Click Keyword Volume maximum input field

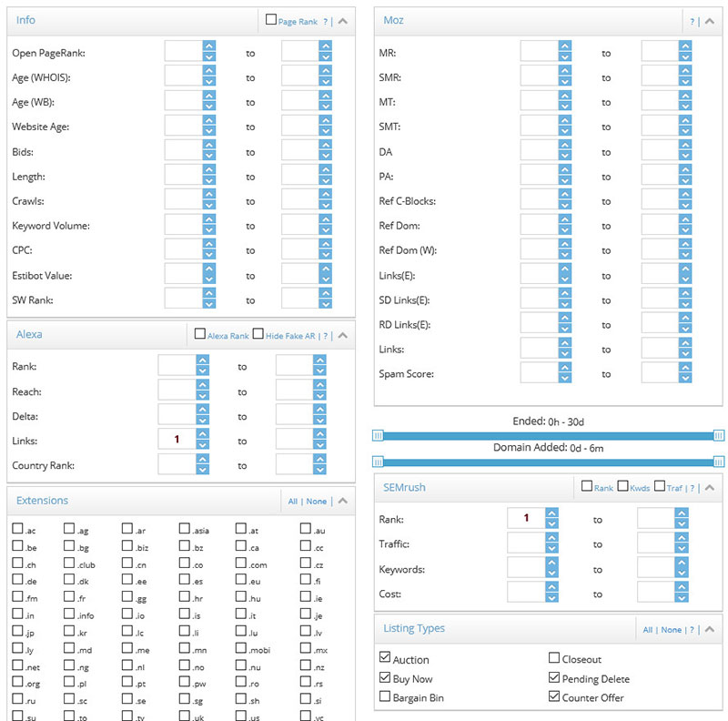[300, 226]
